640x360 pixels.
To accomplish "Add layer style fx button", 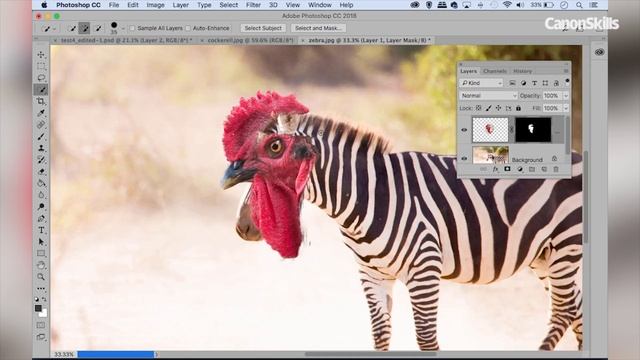I will (495, 169).
